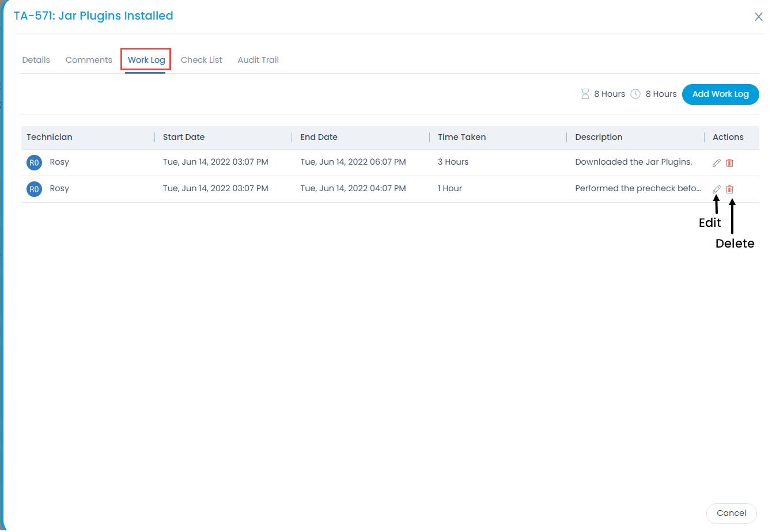Click the Start Date column header

pyautogui.click(x=184, y=137)
